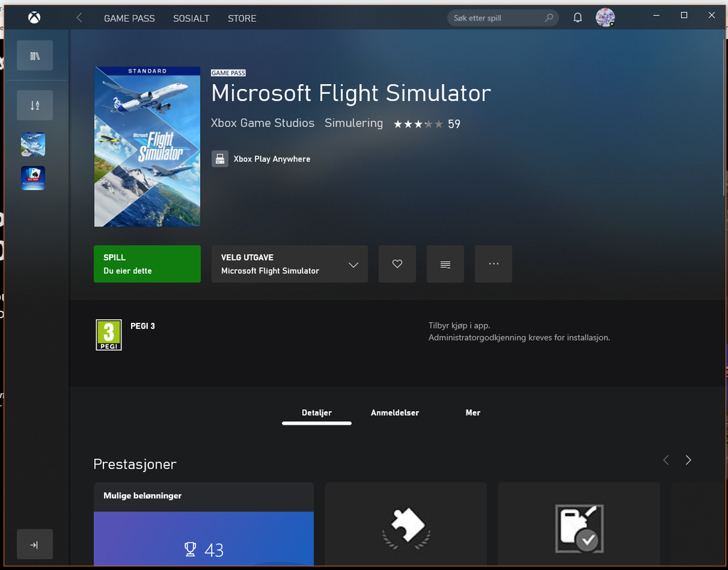Image resolution: width=728 pixels, height=570 pixels.
Task: Click the GAME PASS badge
Action: [228, 73]
